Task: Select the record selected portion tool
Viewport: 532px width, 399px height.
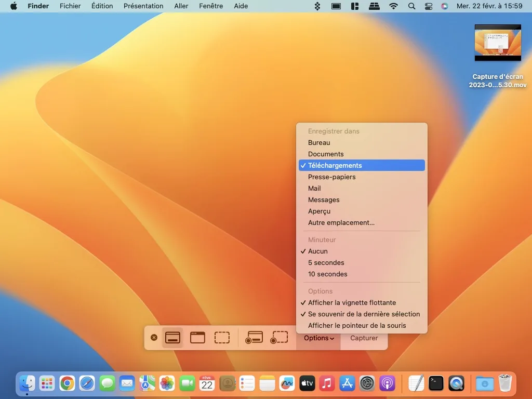Action: [x=279, y=337]
